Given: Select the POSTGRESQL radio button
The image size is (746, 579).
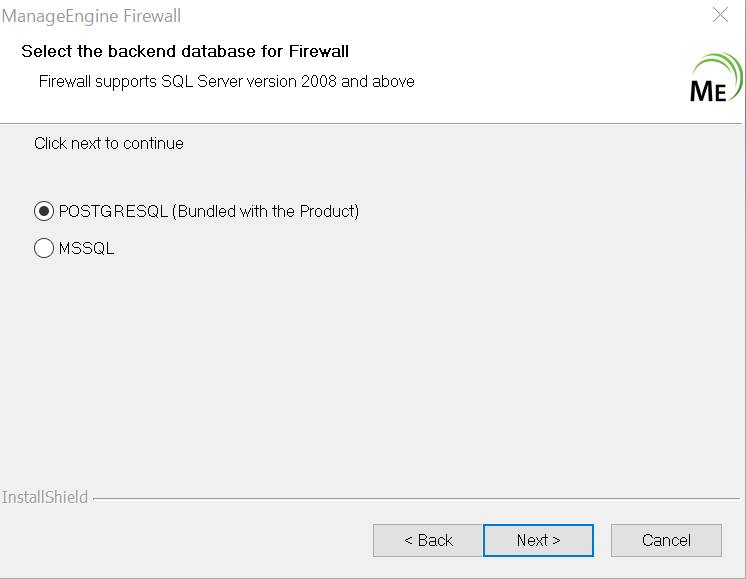Looking at the screenshot, I should pyautogui.click(x=44, y=211).
